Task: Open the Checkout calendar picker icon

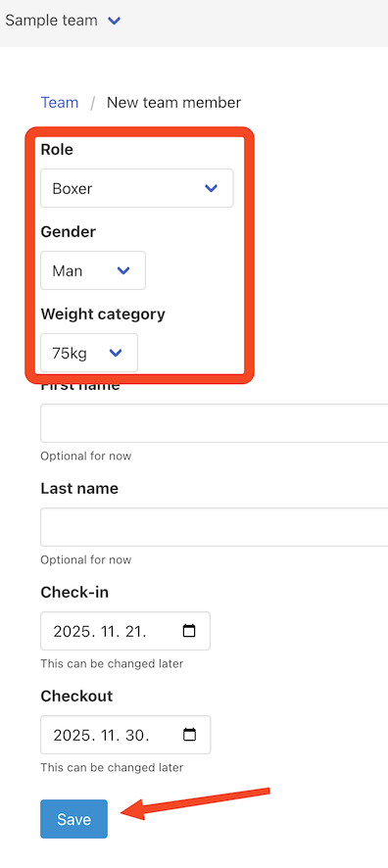Action: (189, 735)
